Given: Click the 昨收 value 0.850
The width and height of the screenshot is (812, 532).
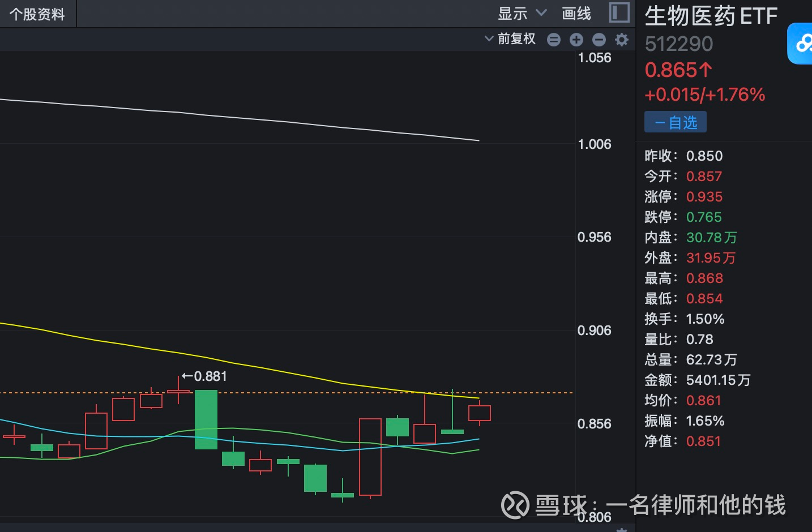Looking at the screenshot, I should pos(704,156).
